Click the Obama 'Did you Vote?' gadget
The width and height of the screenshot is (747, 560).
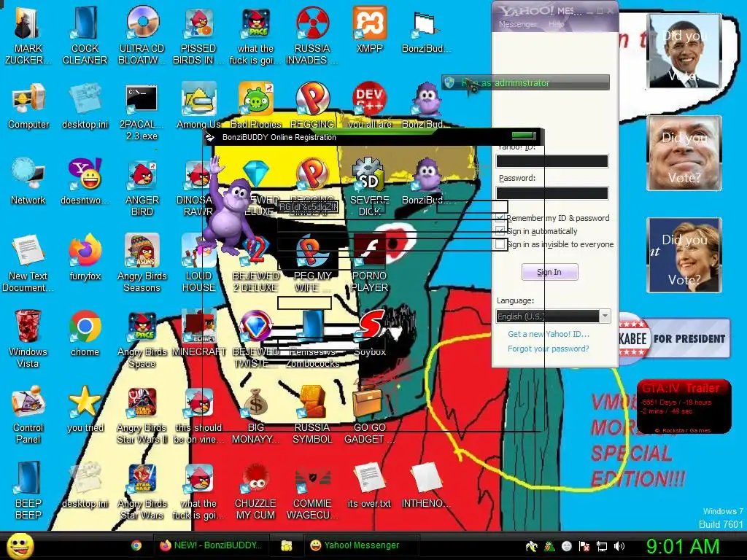tap(684, 51)
